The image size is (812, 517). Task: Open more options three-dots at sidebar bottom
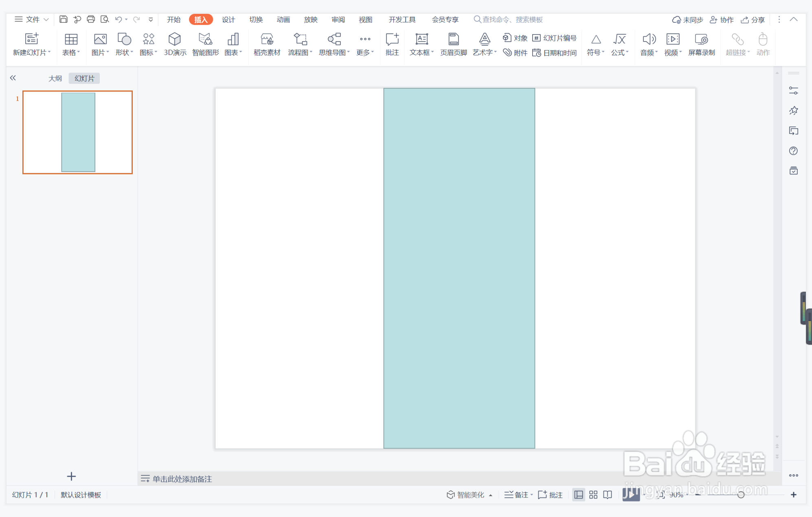[x=793, y=475]
